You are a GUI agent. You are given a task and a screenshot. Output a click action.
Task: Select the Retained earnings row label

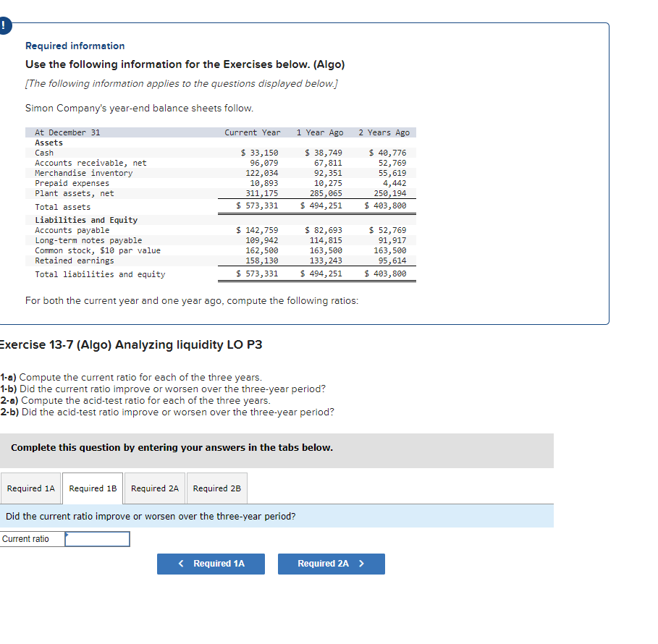click(75, 260)
